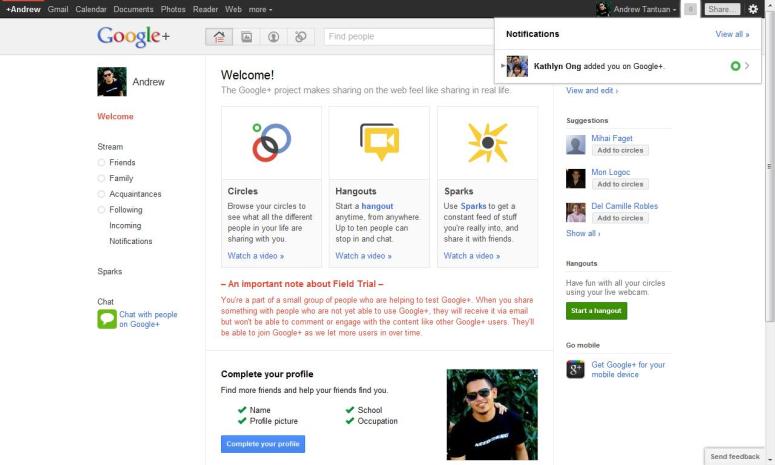Select the Following stream circle
Viewport: 775px width, 465px height.
[x=101, y=210]
